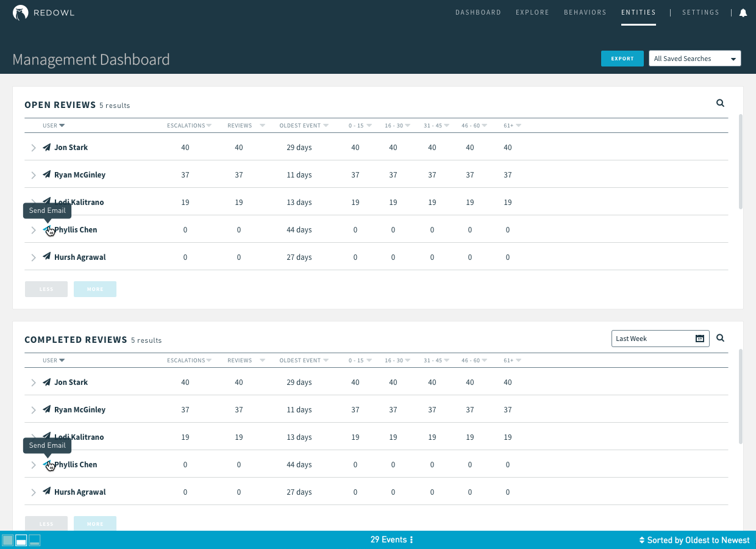Open the notifications bell
Viewport: 756px width, 549px height.
[743, 12]
